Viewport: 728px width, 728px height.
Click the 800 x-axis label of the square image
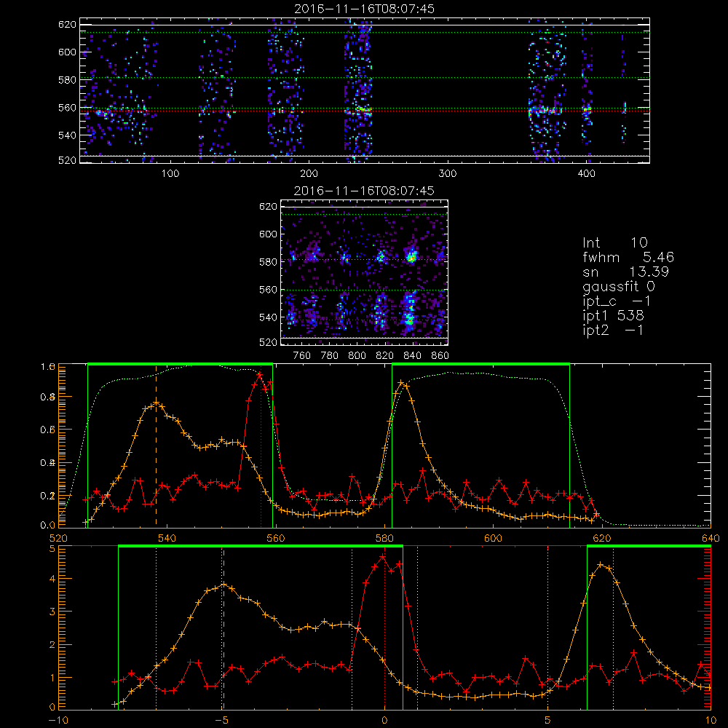click(357, 356)
